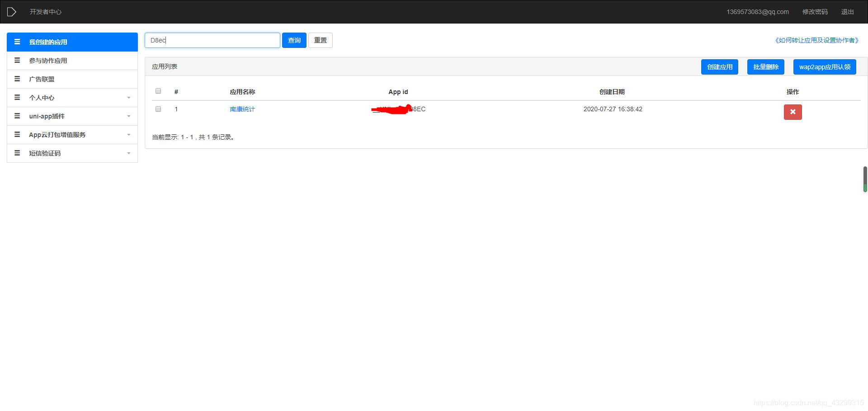Click the account email in header
Image resolution: width=868 pixels, height=411 pixels.
pos(758,12)
